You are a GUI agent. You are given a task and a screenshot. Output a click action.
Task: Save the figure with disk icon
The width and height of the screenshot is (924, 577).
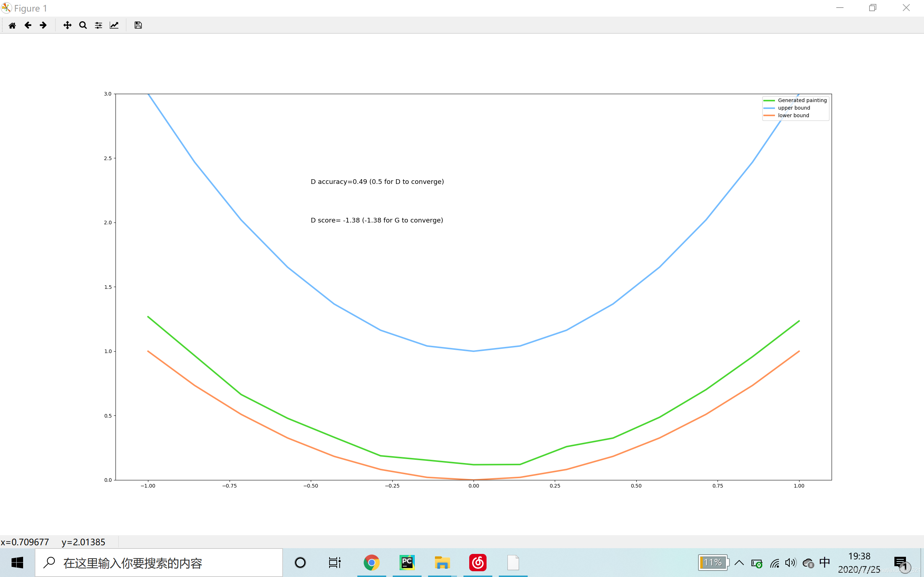click(x=138, y=25)
